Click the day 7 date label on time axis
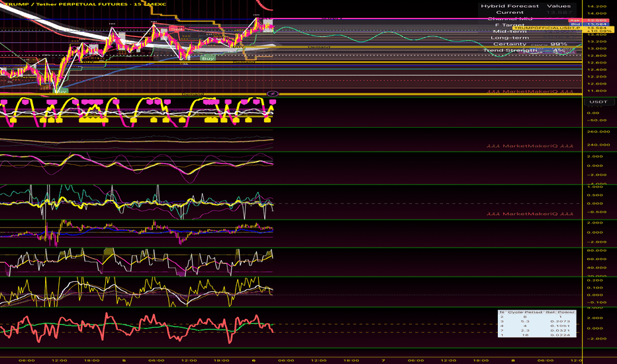Image resolution: width=617 pixels, height=364 pixels. 383,361
